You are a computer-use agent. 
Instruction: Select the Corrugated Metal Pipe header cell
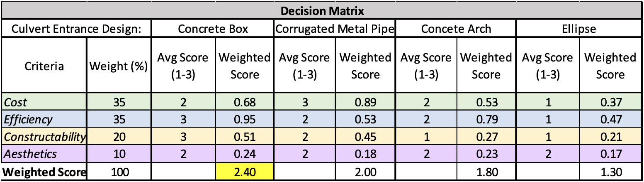(x=334, y=29)
